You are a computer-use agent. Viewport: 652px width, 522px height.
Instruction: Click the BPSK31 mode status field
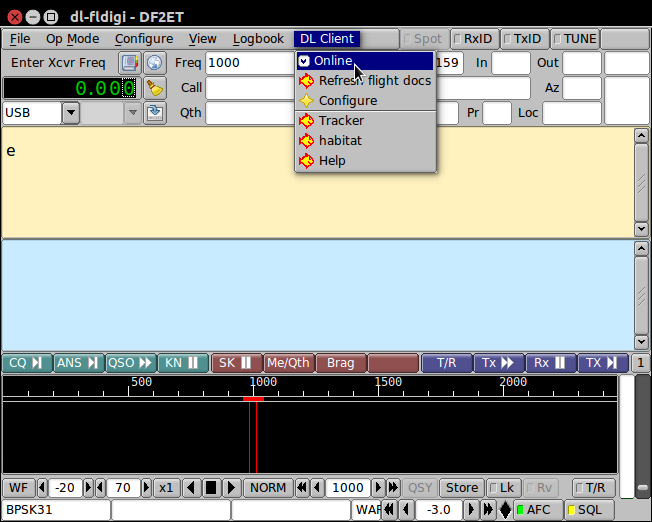56,510
